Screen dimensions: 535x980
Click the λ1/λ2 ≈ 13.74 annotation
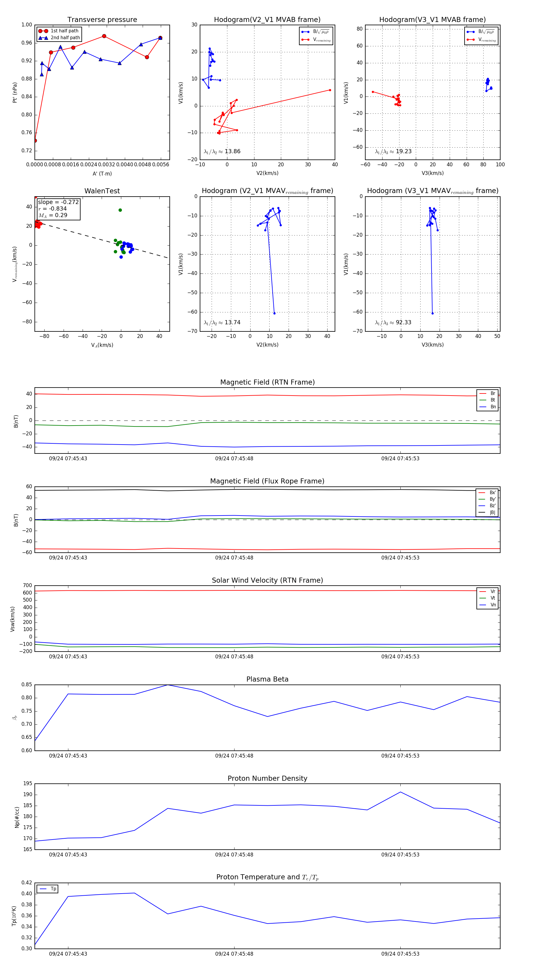[222, 323]
